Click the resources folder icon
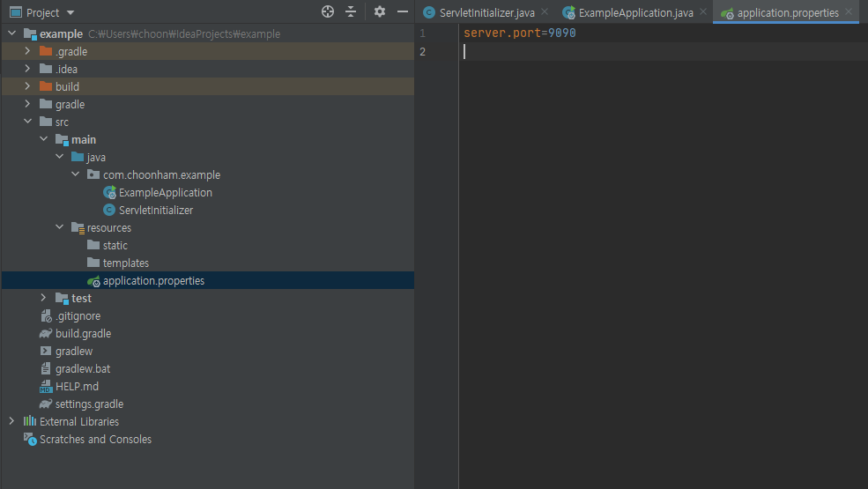 tap(78, 227)
